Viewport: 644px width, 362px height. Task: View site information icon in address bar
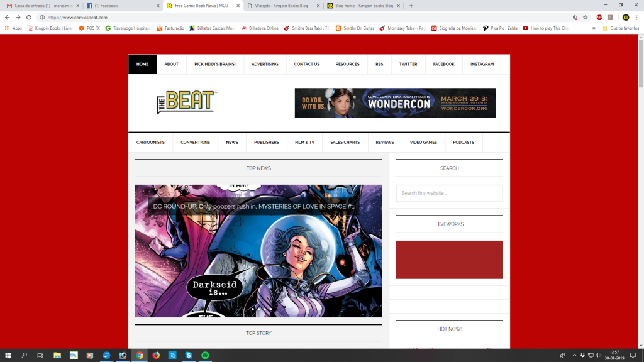coord(42,17)
